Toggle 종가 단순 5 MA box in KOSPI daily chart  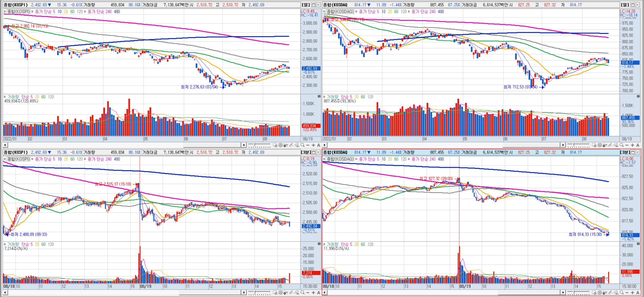click(x=33, y=12)
